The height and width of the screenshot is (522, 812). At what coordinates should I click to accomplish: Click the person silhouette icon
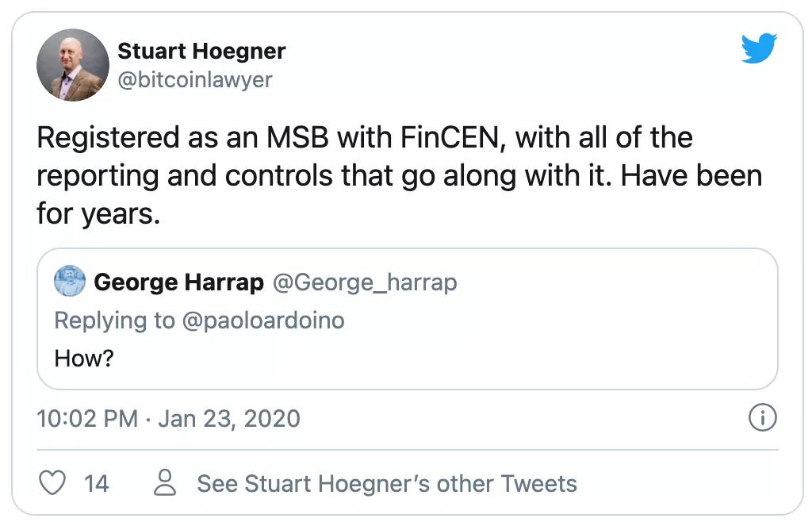(165, 482)
